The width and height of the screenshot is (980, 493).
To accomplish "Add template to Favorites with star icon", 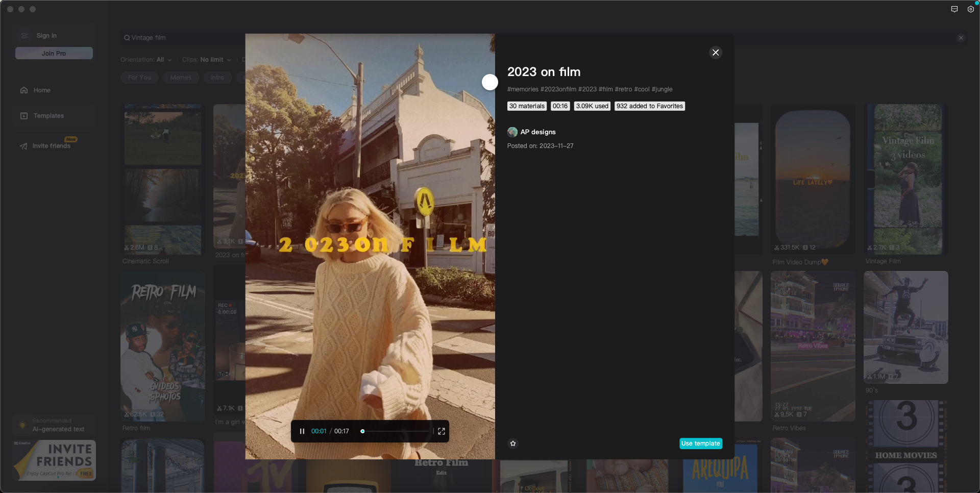I will (513, 443).
